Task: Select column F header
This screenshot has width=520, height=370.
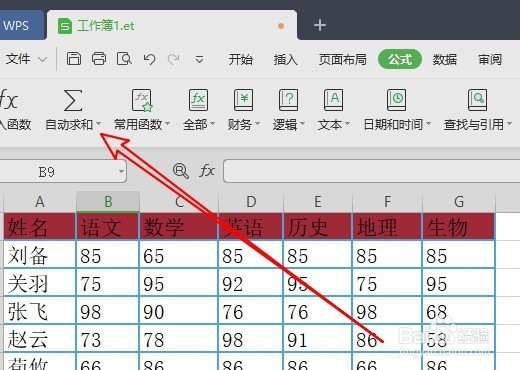Action: click(387, 202)
